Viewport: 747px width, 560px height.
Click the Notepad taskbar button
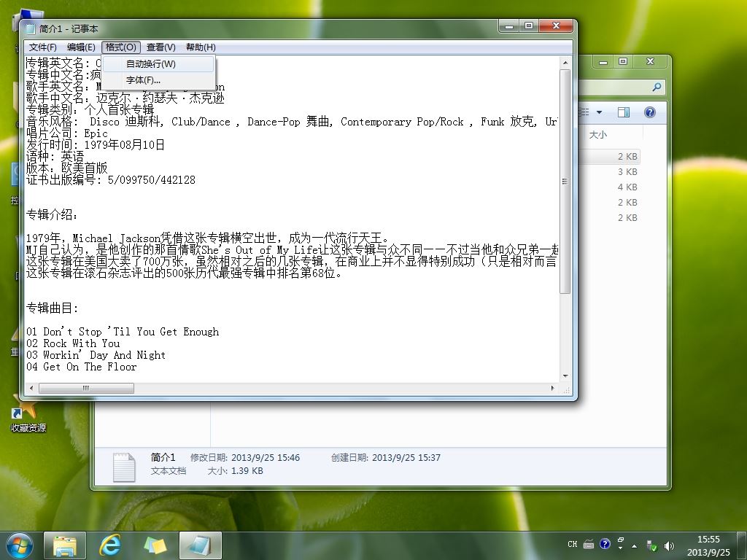tap(200, 545)
